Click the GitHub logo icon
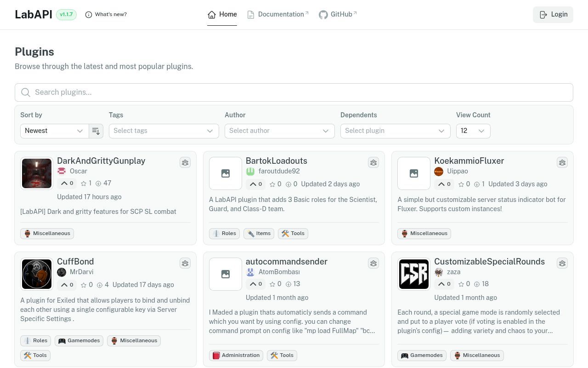 (x=323, y=15)
